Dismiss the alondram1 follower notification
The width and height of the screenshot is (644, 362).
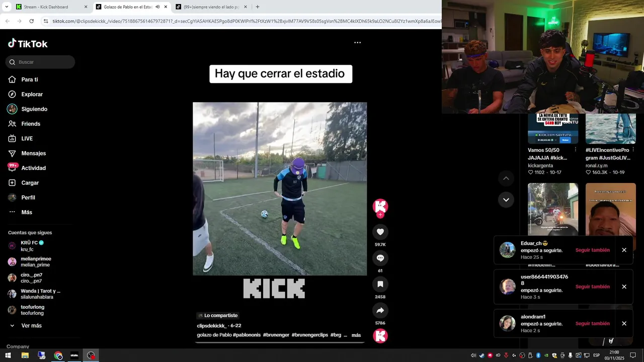coord(624,323)
